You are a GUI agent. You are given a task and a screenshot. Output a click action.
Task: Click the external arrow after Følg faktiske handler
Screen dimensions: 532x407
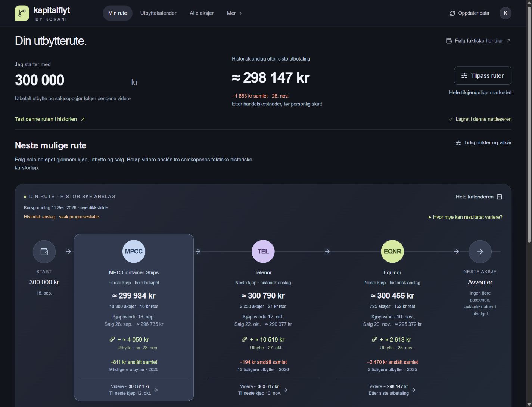click(x=509, y=41)
